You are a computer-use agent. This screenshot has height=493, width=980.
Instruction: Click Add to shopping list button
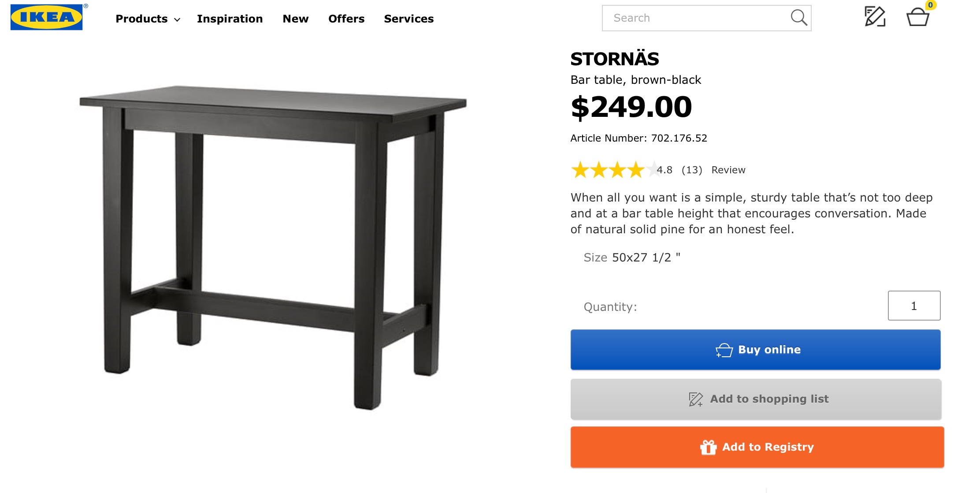pos(756,399)
